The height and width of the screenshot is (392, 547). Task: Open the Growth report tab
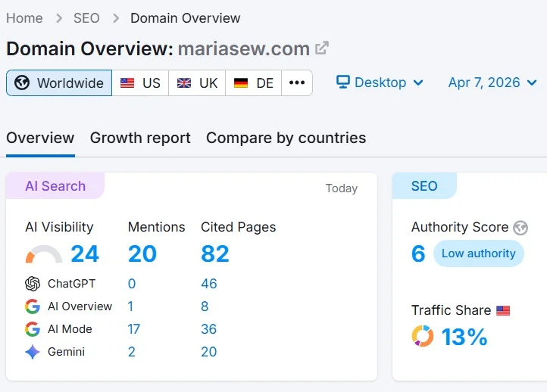tap(140, 138)
